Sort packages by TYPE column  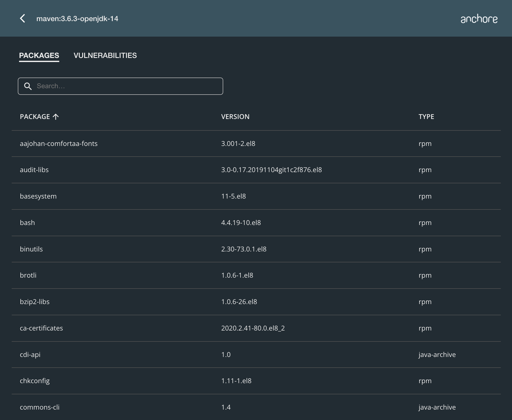pyautogui.click(x=426, y=116)
